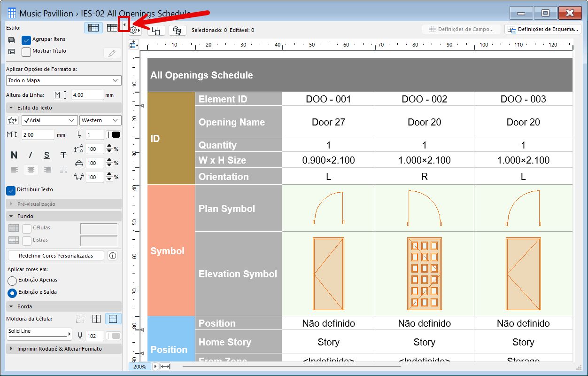Click the select elements toolbar icon
This screenshot has width=588, height=376.
click(x=155, y=30)
